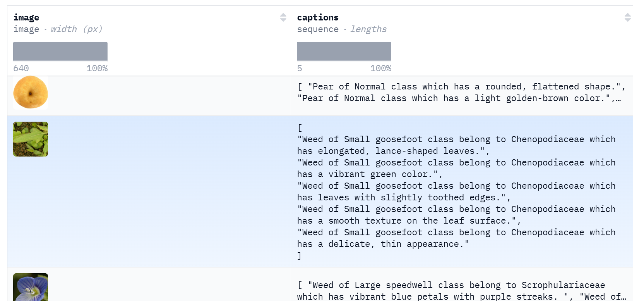This screenshot has width=644, height=308.
Task: Open the yellow pear thumbnail
Action: point(30,92)
